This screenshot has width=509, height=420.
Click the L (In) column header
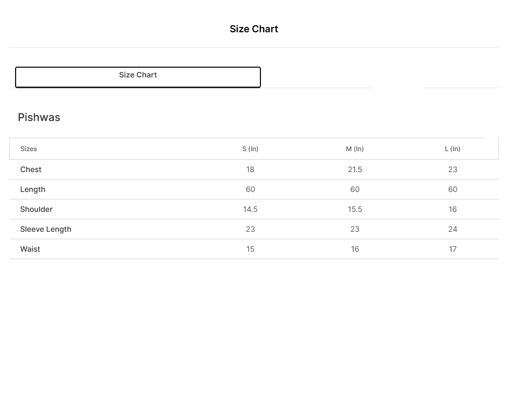[453, 149]
